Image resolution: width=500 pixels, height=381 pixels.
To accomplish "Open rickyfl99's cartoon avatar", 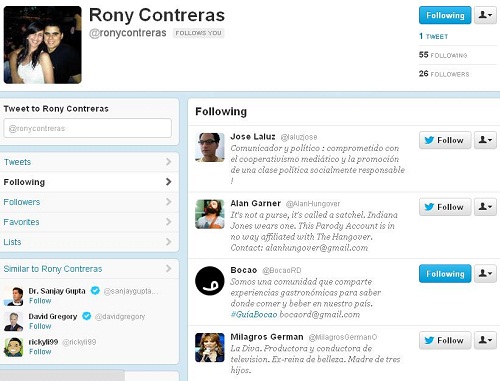I will click(x=13, y=347).
